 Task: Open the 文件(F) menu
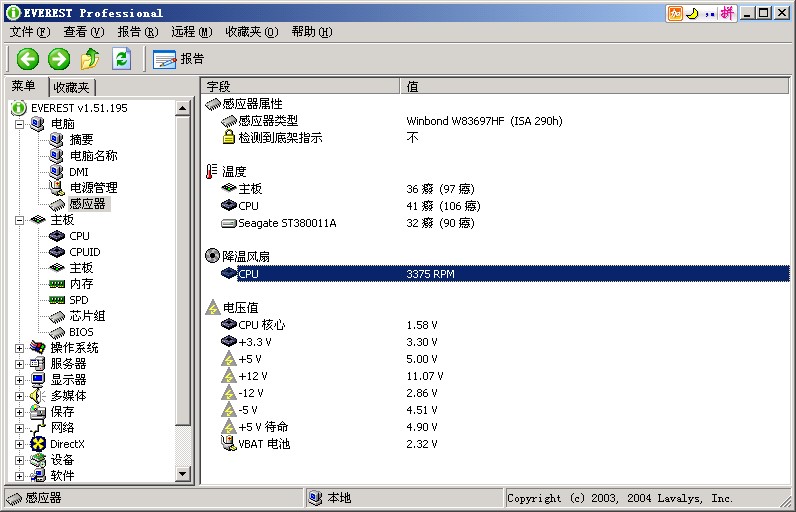pyautogui.click(x=30, y=32)
